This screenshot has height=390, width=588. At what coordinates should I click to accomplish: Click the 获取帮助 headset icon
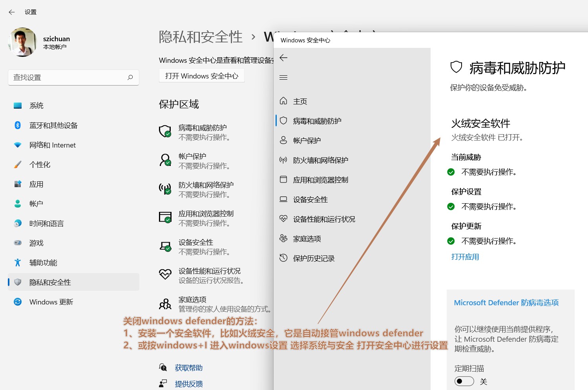coord(163,367)
